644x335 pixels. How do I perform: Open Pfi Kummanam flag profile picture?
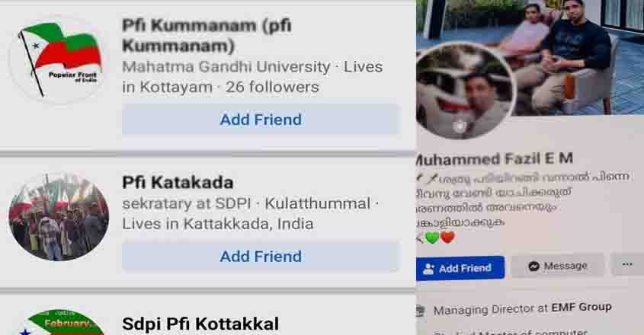(x=59, y=60)
